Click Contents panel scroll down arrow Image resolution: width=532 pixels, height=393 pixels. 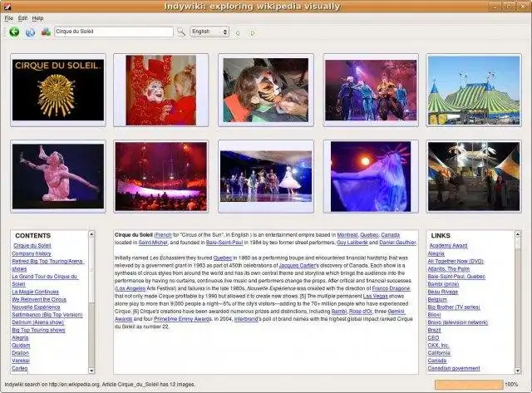[91, 371]
